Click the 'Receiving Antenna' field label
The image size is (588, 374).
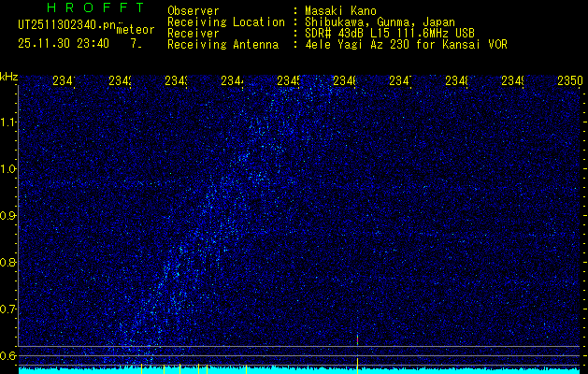(222, 45)
